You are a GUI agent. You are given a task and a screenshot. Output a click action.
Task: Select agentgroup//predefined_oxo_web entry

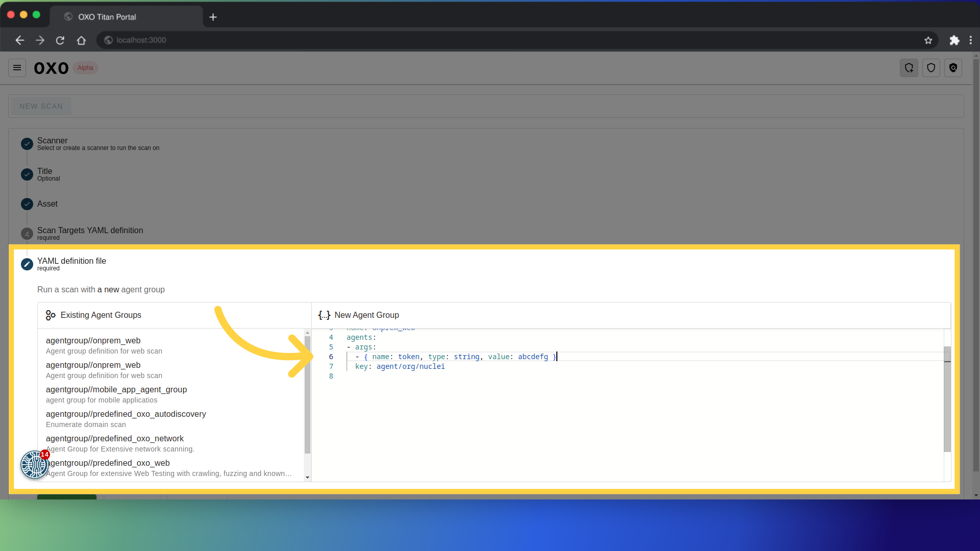point(171,468)
